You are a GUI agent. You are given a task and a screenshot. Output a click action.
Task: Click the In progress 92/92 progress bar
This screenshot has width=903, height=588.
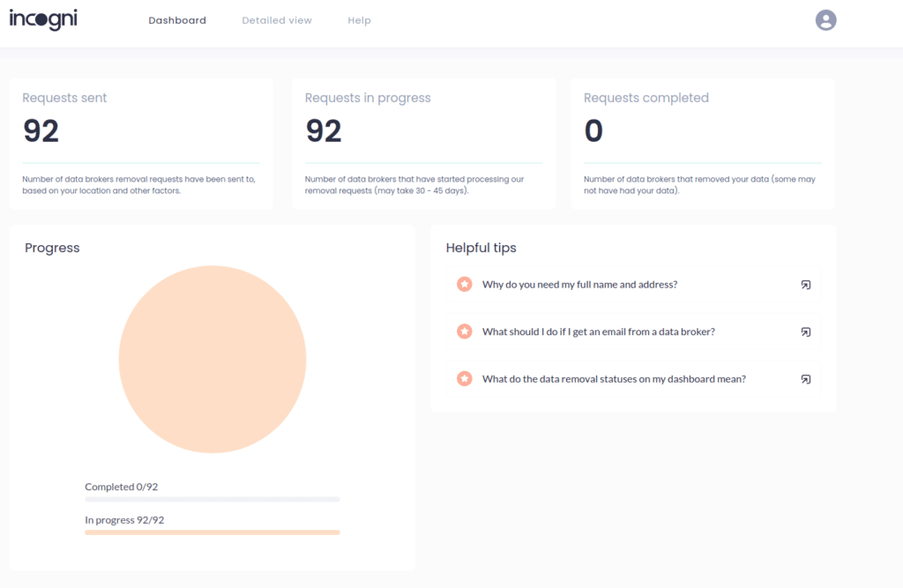[212, 532]
